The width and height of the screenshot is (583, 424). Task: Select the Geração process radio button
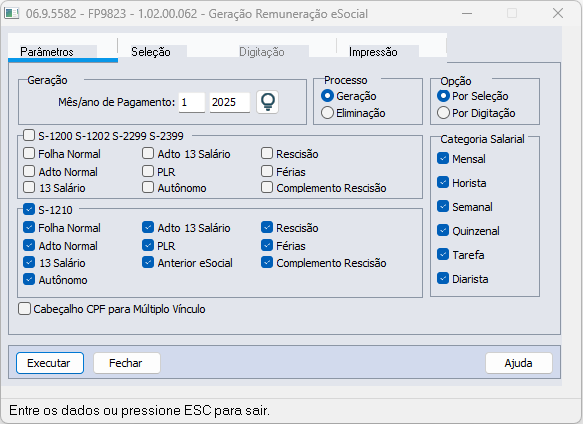327,96
